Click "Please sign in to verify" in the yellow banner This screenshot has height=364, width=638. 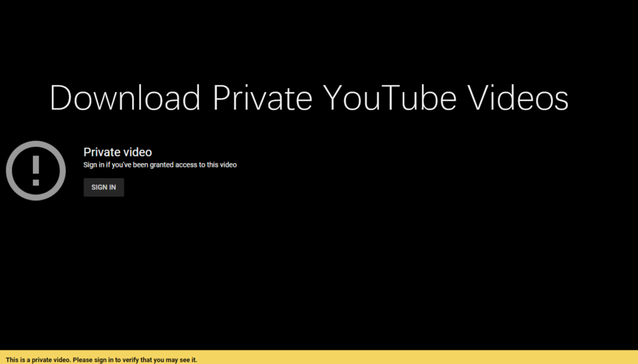[x=107, y=360]
